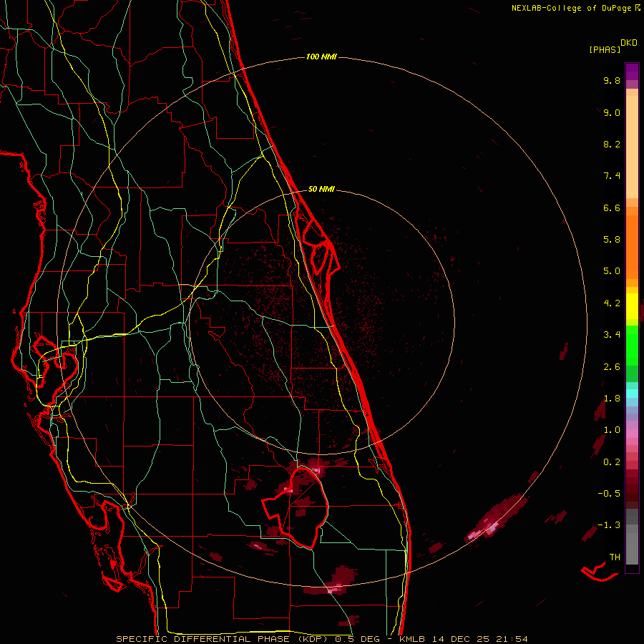
Task: Pick the yellow segment of the color bar
Action: click(x=632, y=306)
